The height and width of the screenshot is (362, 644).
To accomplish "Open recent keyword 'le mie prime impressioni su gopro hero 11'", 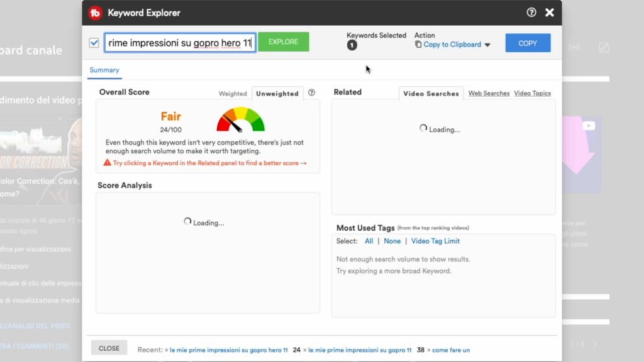I will pos(229,350).
